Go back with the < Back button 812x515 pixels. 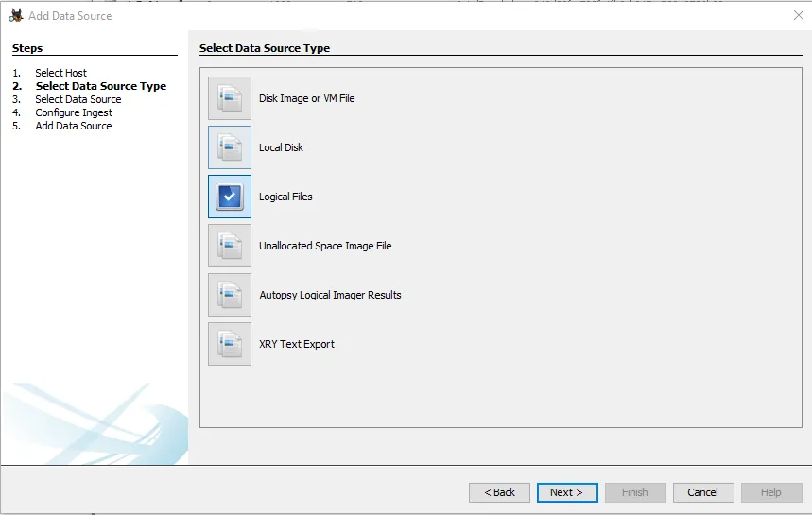pos(499,492)
